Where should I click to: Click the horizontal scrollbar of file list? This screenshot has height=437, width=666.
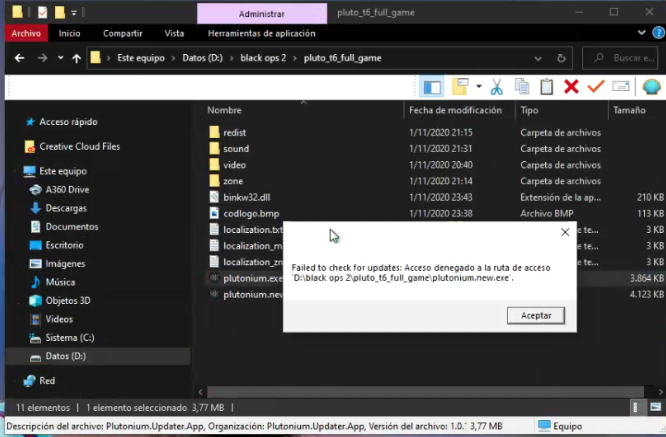coord(425,392)
